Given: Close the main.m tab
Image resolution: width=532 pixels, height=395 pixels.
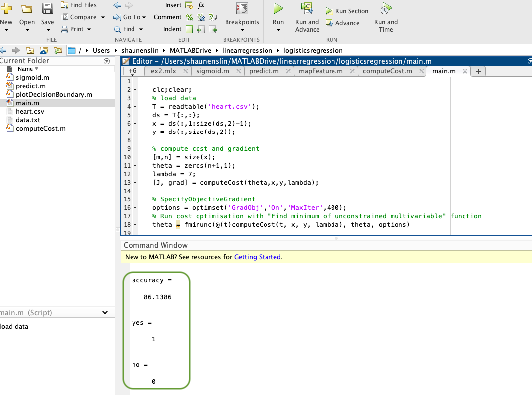Looking at the screenshot, I should pos(465,71).
